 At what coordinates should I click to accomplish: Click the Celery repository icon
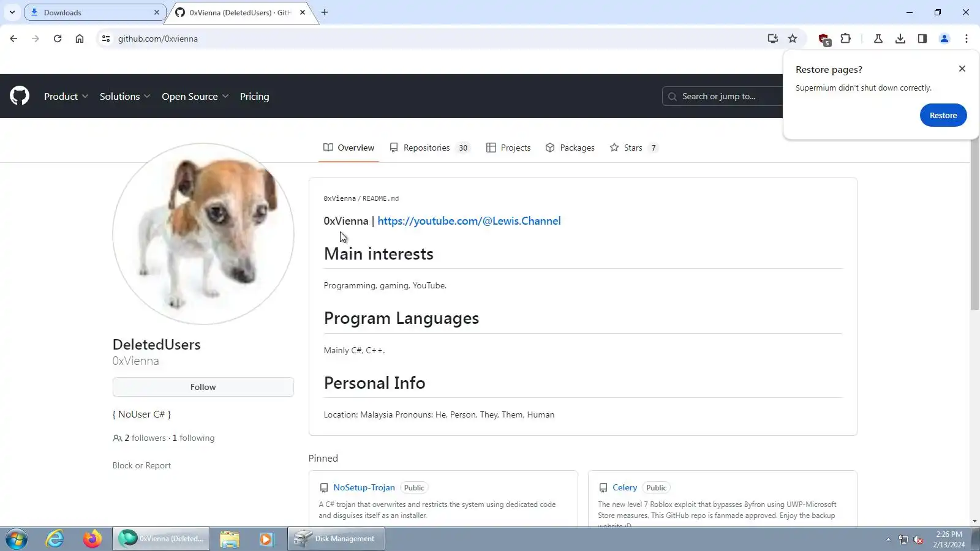603,488
